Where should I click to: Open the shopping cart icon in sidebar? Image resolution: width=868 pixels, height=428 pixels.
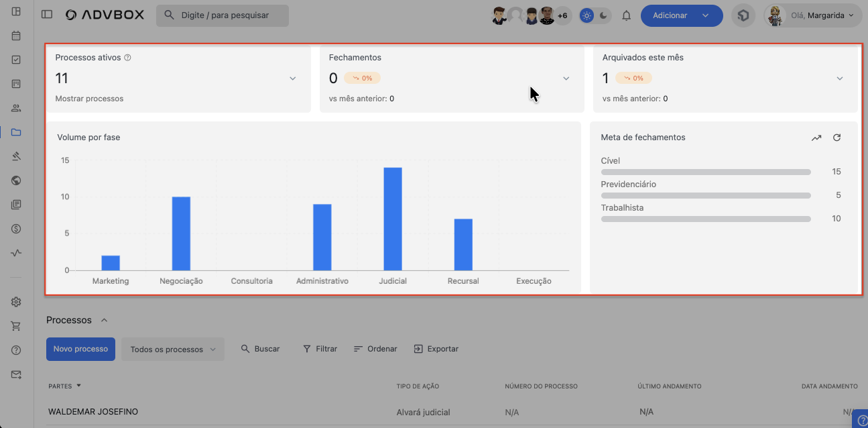point(16,326)
